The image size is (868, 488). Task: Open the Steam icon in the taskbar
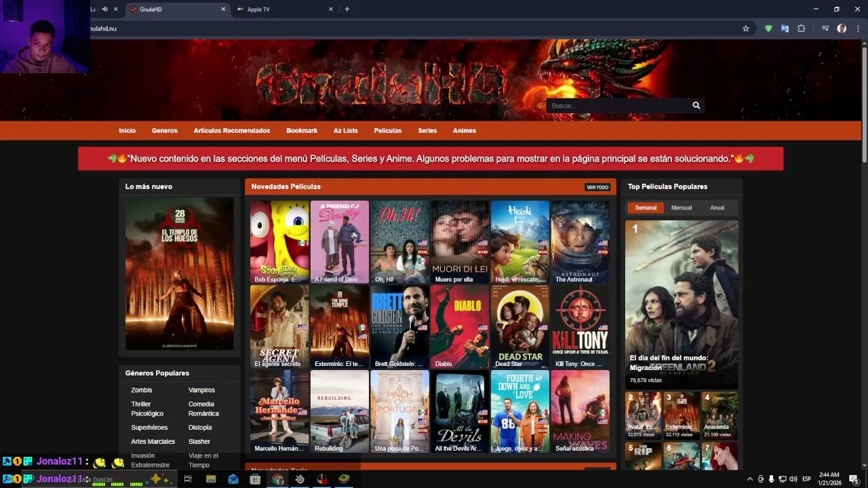pos(300,479)
